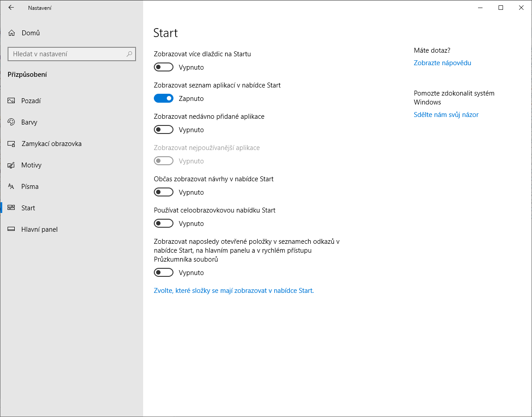
Task: Open the Domů home icon
Action: click(12, 33)
